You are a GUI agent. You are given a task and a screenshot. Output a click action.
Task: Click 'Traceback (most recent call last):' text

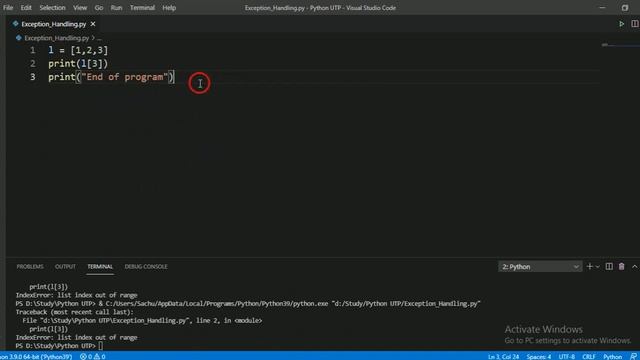(x=74, y=312)
